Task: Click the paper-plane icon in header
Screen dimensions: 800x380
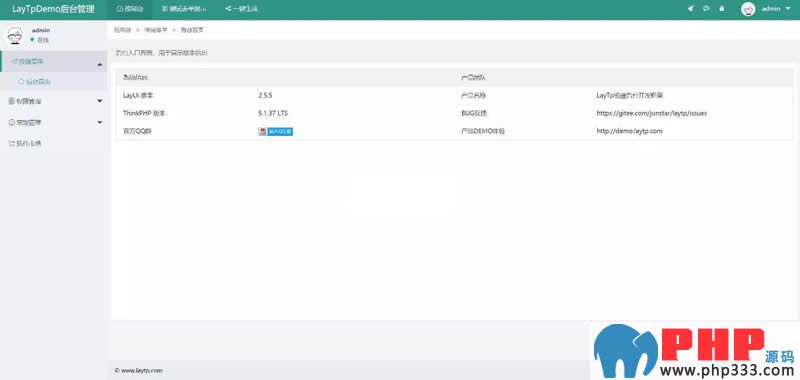Action: coord(691,9)
